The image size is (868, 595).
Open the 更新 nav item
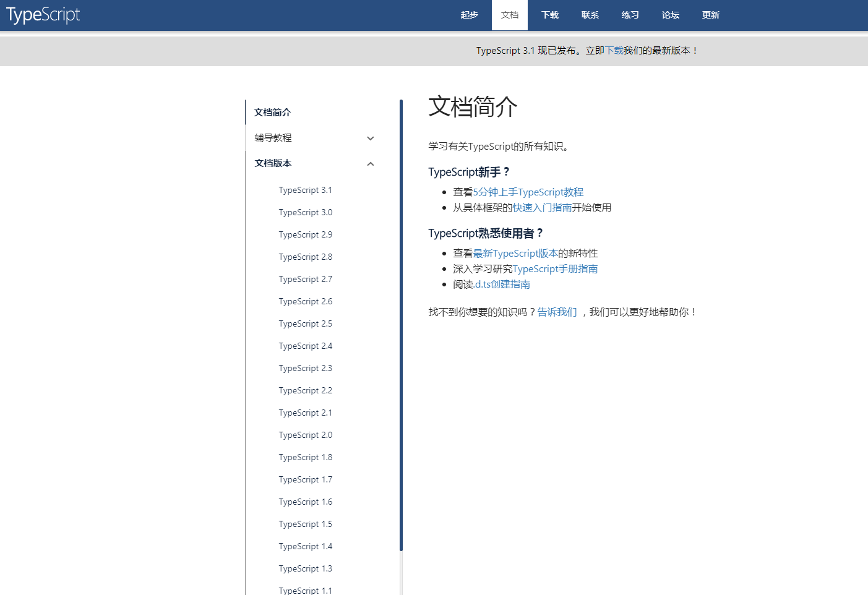(711, 15)
